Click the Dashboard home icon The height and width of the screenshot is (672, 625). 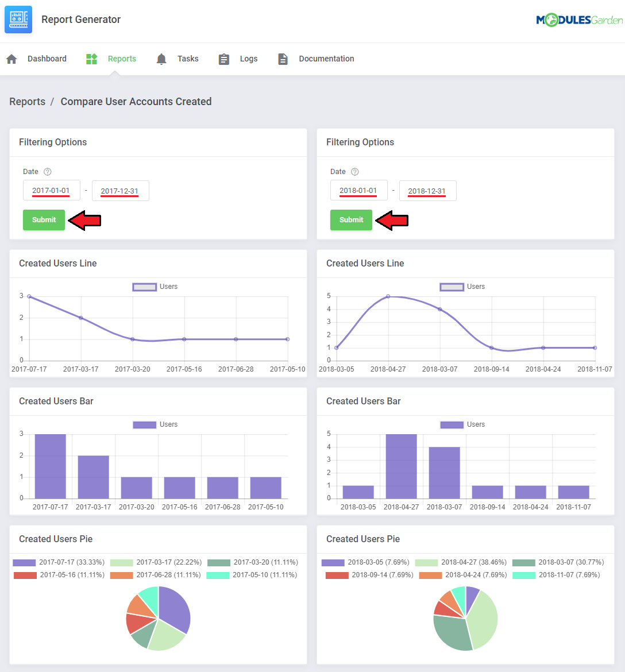(11, 59)
